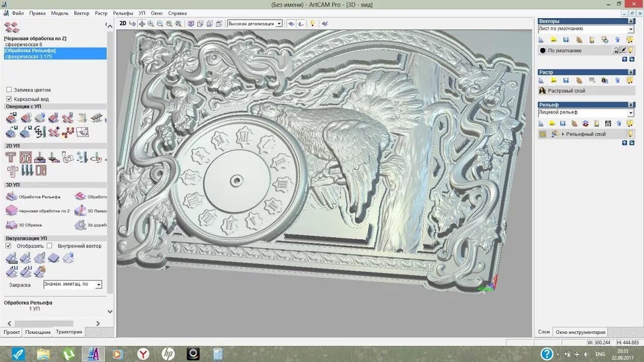Select the pan view tool in 3D toolbar
Image resolution: width=644 pixels, height=362 pixels.
coord(142,24)
